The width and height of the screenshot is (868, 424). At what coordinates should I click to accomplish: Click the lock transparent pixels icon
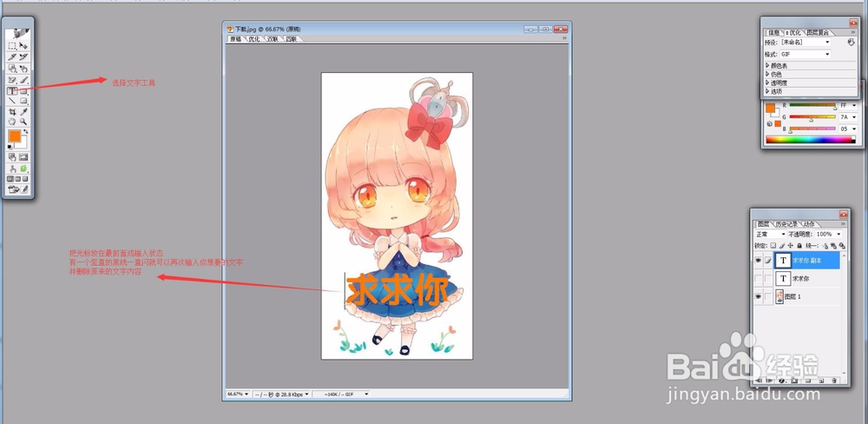coord(773,246)
